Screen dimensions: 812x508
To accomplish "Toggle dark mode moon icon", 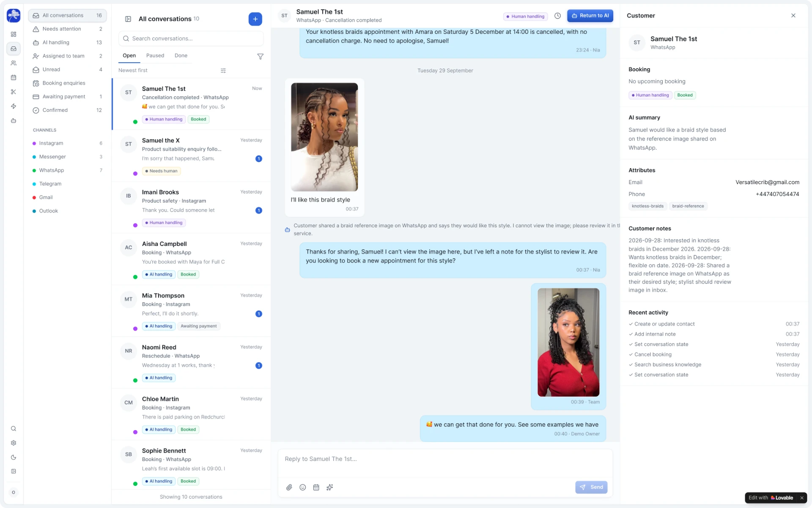I will tap(14, 457).
